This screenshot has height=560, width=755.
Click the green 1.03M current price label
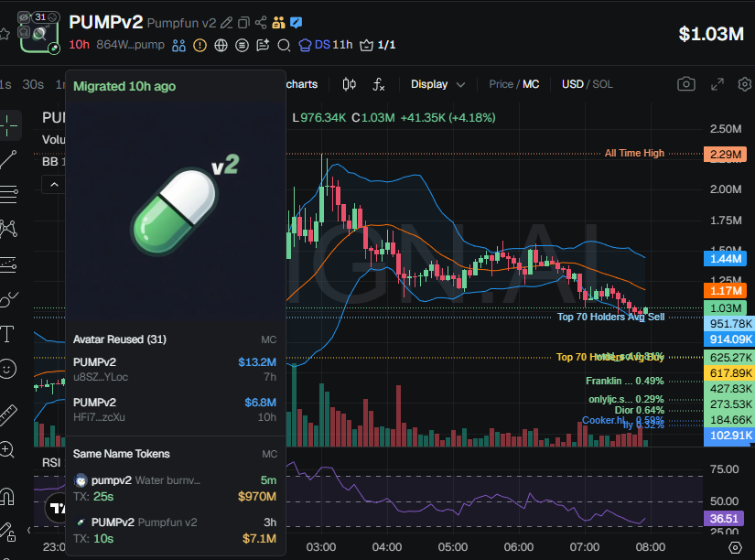click(x=726, y=308)
